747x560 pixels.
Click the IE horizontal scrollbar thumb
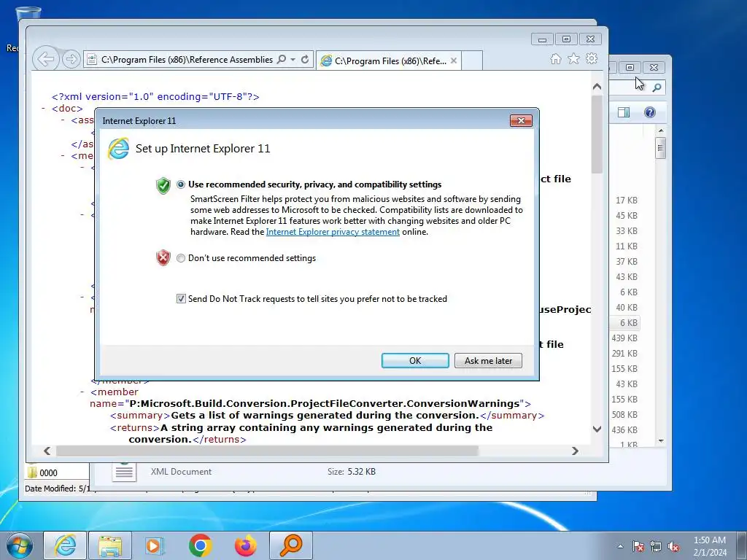point(267,451)
